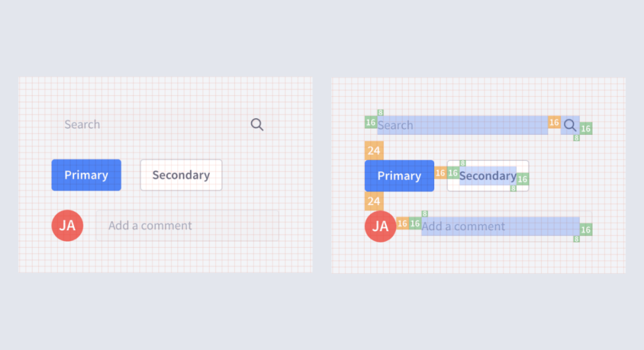
Task: Focus the Add a comment field in plain mockup
Action: (x=187, y=225)
